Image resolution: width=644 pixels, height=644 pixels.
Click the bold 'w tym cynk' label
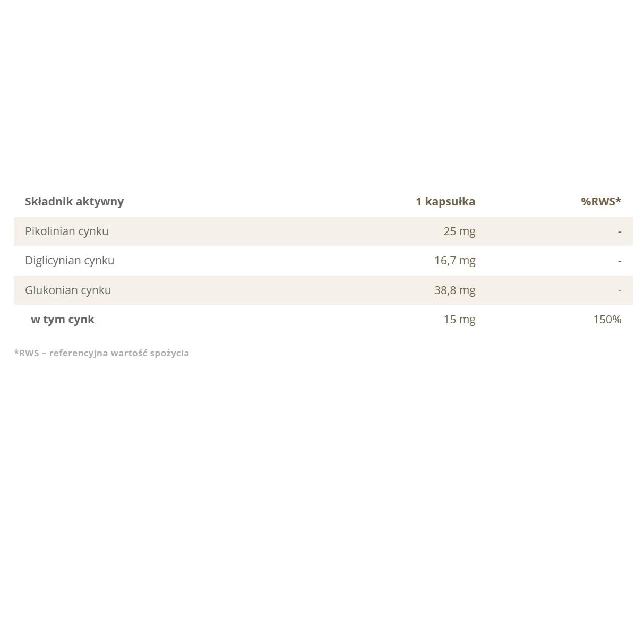(63, 320)
